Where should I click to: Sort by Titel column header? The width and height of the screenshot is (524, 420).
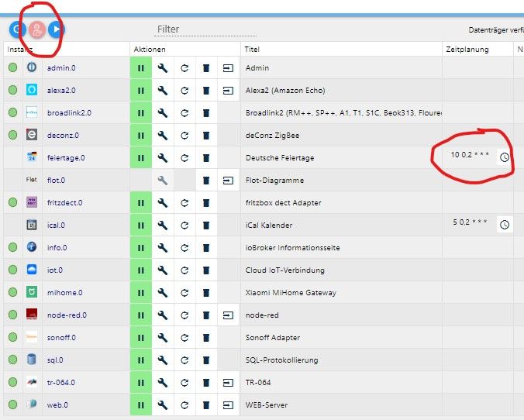252,50
